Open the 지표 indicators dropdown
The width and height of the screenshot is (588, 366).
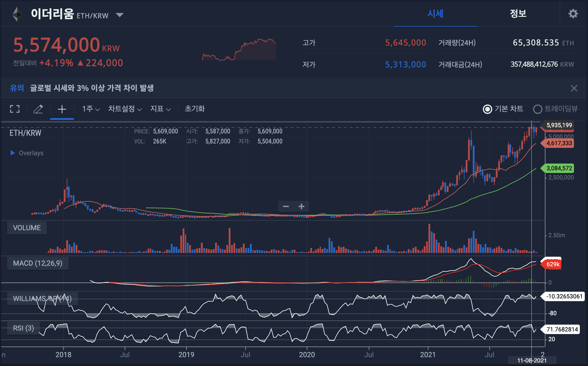click(x=160, y=109)
